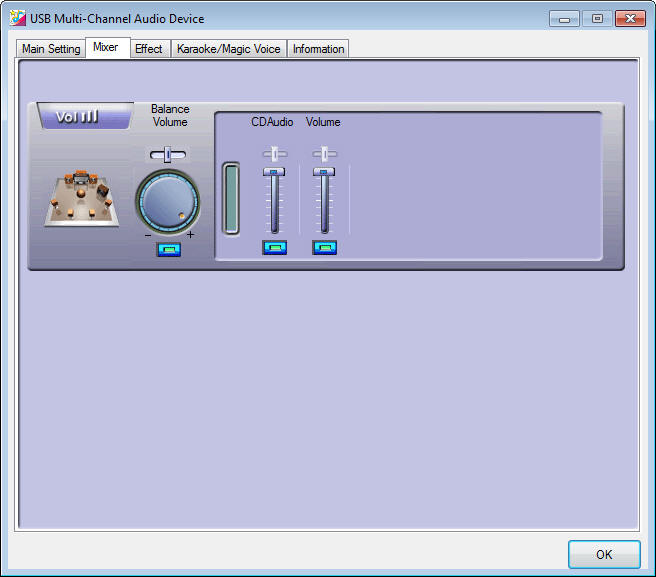Close the USB Multi-Channel Audio Device window
This screenshot has width=656, height=577.
pos(630,19)
